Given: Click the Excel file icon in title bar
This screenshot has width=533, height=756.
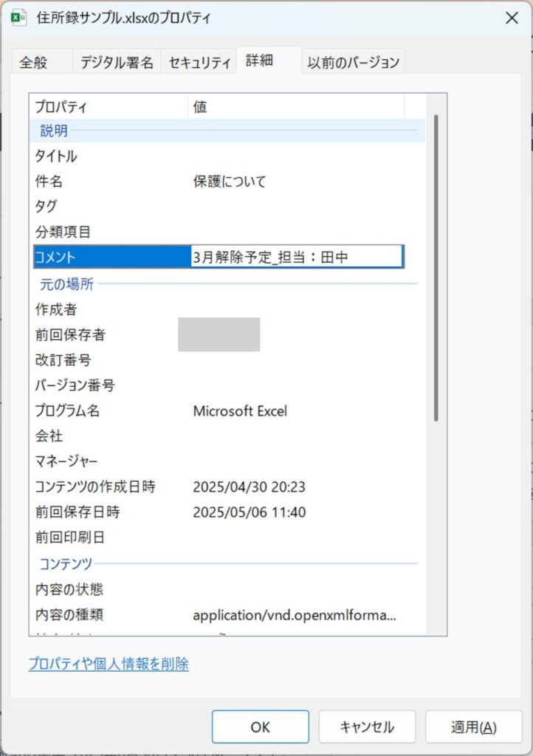Looking at the screenshot, I should (18, 18).
